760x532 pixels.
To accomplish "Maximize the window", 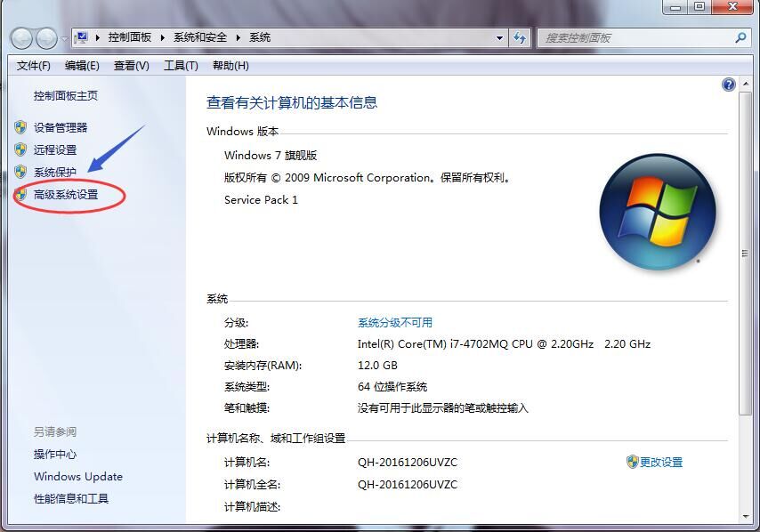I will [699, 7].
